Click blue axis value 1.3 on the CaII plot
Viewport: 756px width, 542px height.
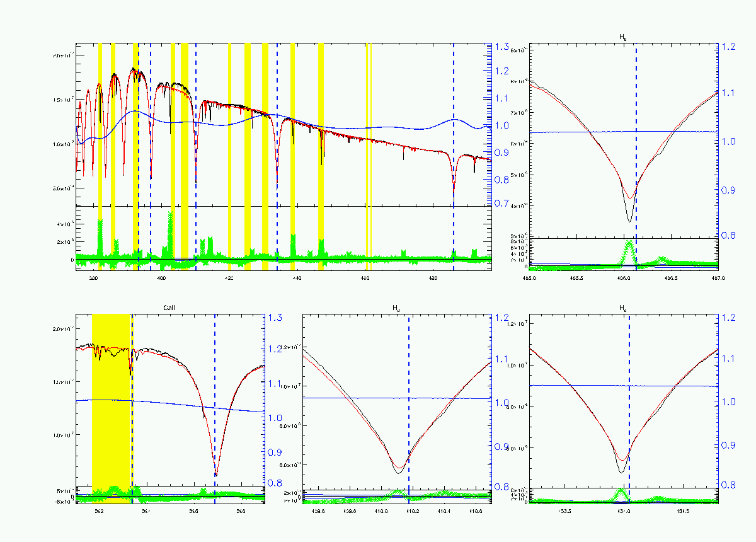[x=276, y=318]
